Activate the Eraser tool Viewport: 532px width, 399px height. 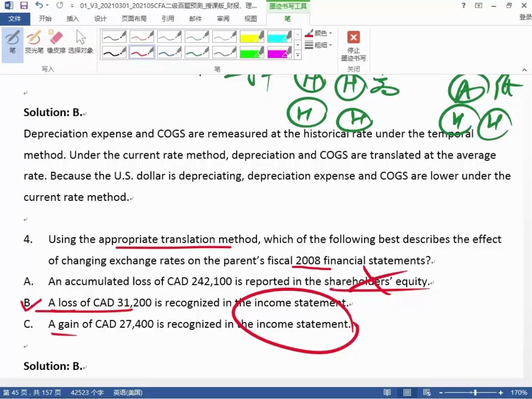tap(56, 42)
